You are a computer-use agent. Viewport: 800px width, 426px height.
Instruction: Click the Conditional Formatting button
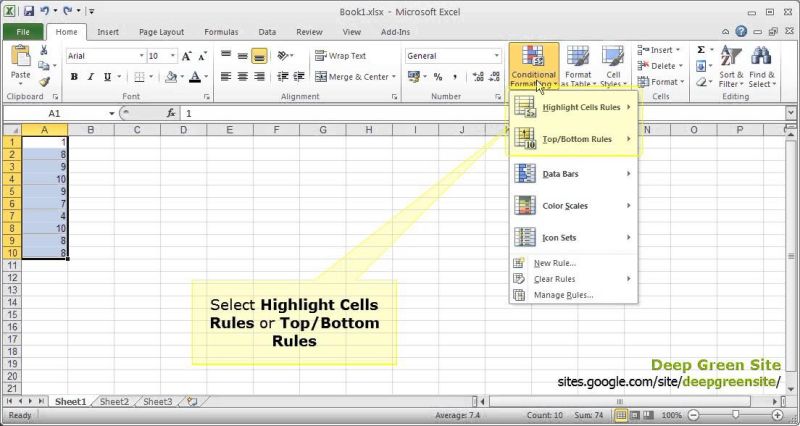[x=534, y=66]
